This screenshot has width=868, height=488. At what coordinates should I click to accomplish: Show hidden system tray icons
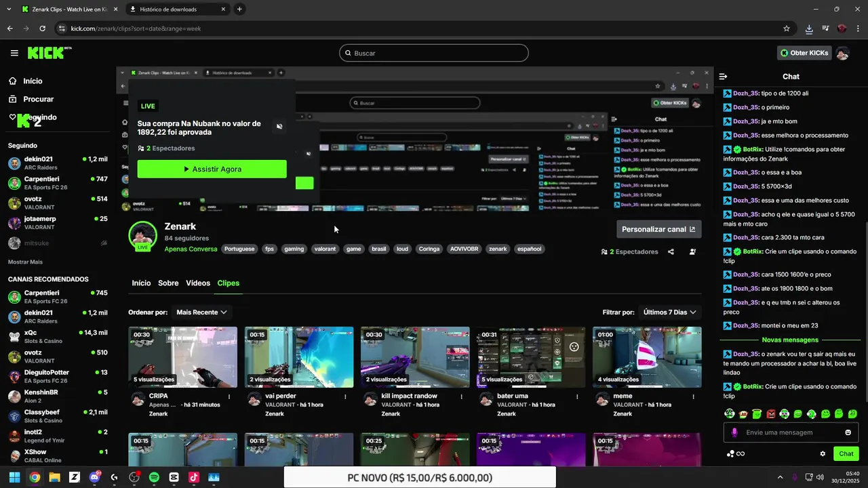point(780,477)
